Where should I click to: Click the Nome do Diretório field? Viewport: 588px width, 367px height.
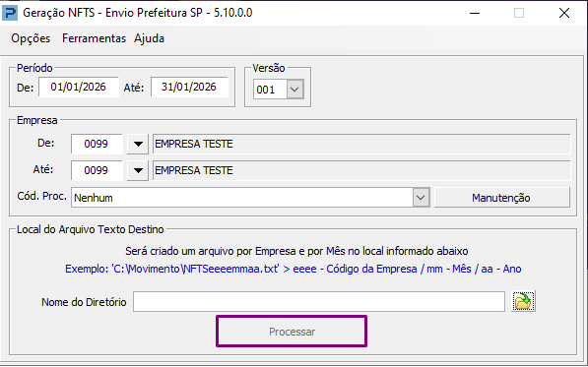tap(319, 302)
